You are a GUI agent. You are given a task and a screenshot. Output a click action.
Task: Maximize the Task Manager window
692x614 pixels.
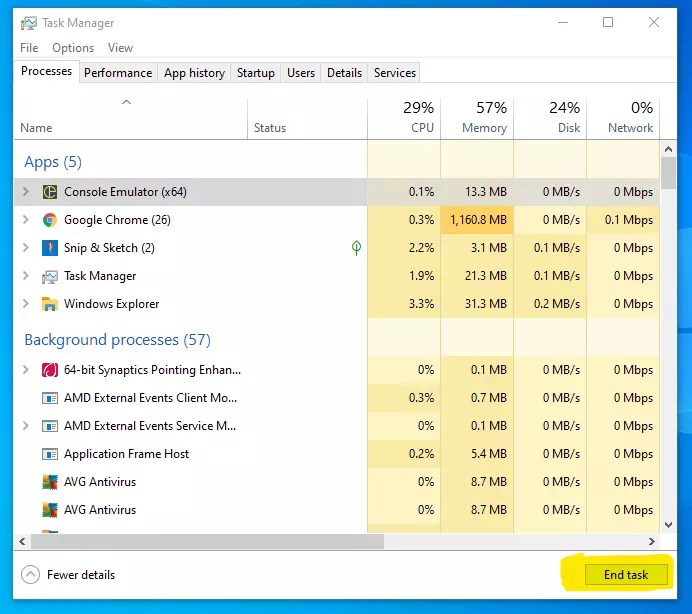pos(608,22)
